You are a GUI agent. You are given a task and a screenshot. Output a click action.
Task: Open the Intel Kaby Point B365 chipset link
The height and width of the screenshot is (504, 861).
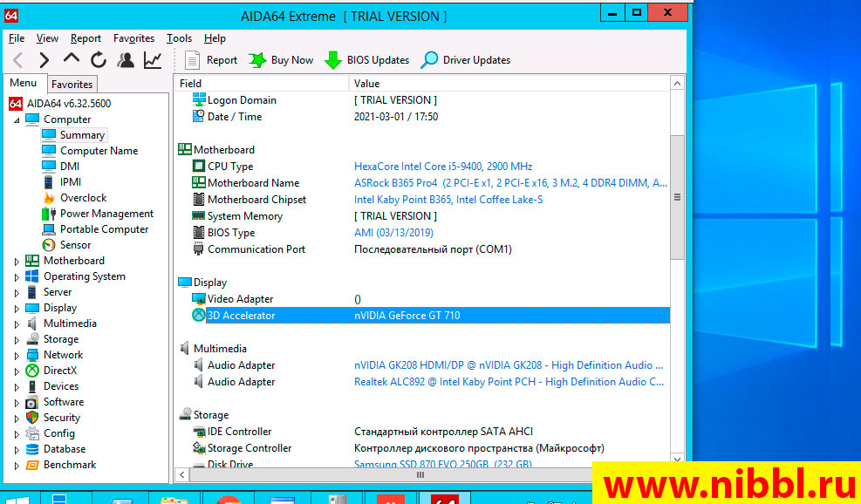(448, 200)
